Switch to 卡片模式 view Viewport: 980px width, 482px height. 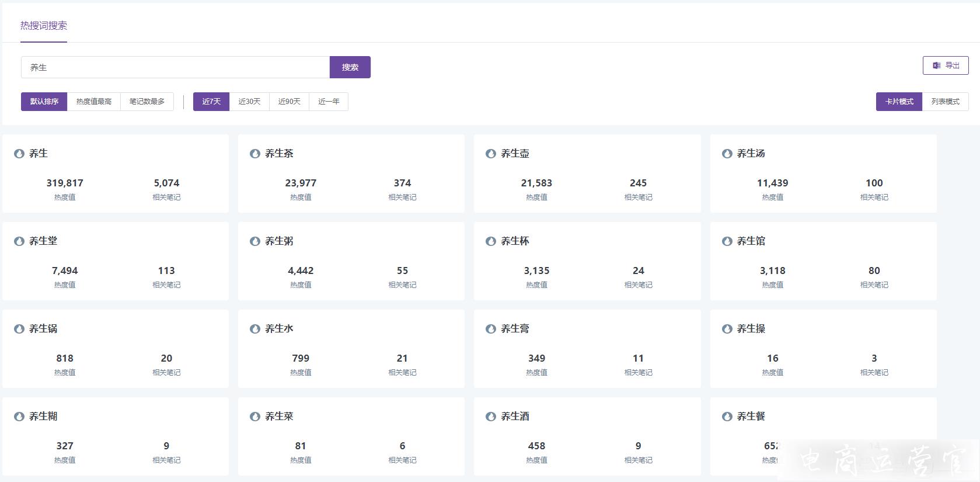coord(899,102)
